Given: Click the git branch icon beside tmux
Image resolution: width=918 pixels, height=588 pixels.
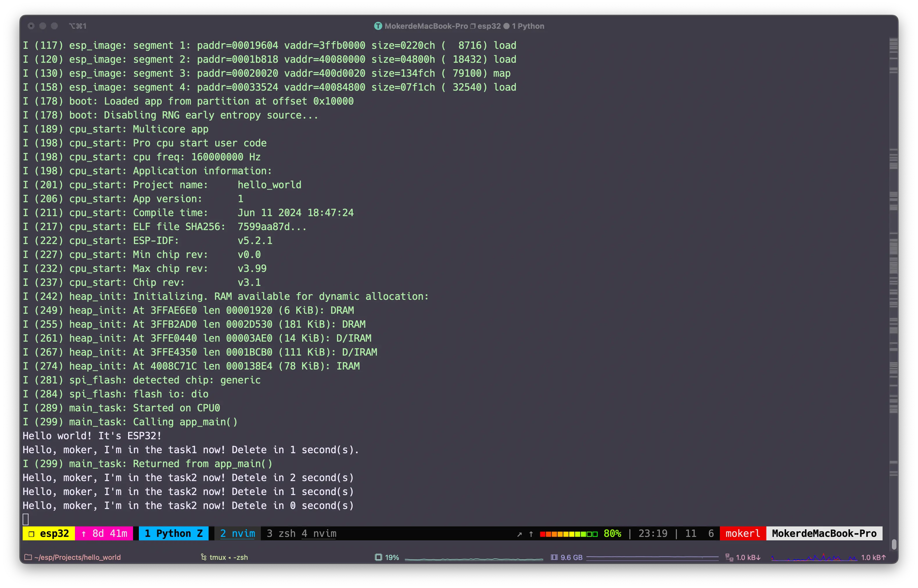Looking at the screenshot, I should point(204,557).
